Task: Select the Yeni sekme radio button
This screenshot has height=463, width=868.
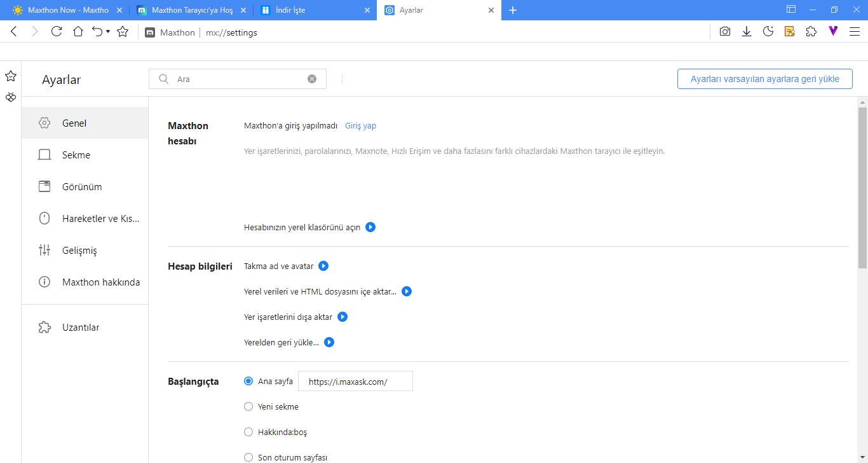Action: 248,406
